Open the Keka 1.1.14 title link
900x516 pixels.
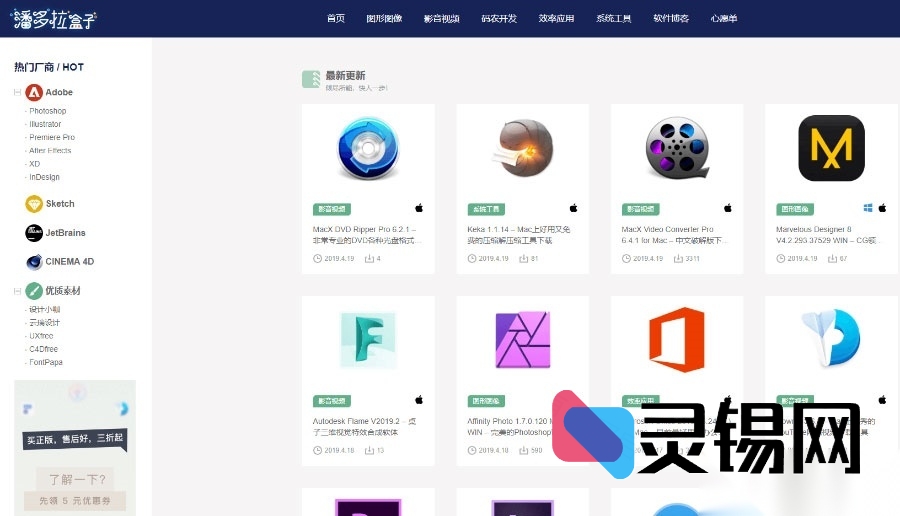tap(518, 235)
